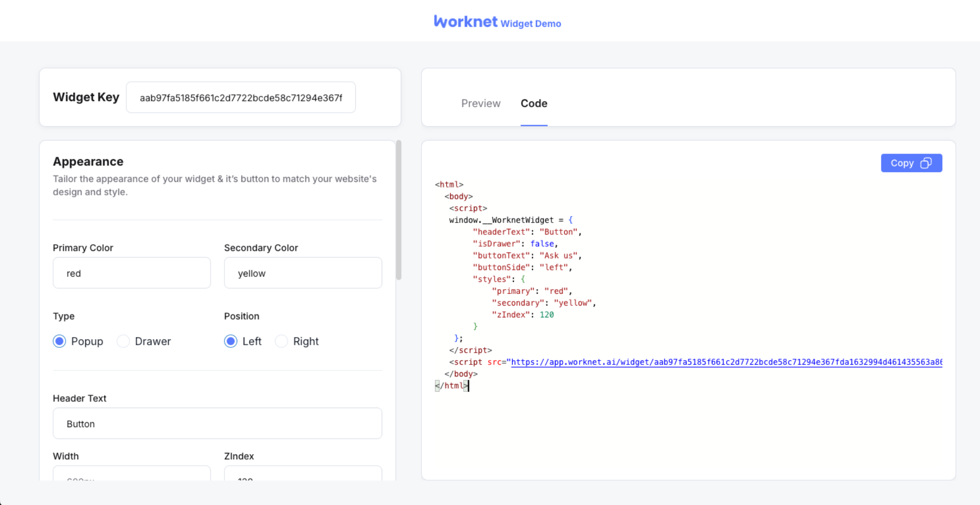Focus the Width input box
Viewport: 980px width, 505px height.
point(132,474)
